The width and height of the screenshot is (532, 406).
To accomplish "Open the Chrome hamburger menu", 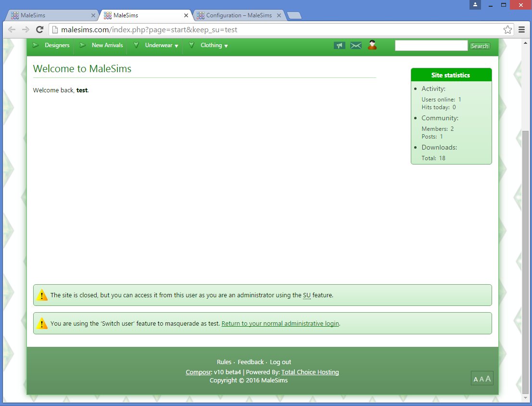I will click(x=522, y=29).
